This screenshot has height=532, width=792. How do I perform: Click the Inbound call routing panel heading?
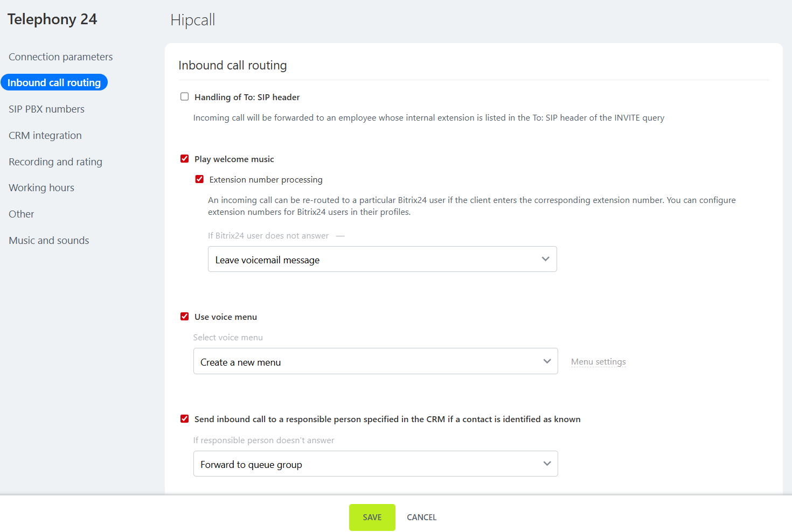[x=233, y=65]
